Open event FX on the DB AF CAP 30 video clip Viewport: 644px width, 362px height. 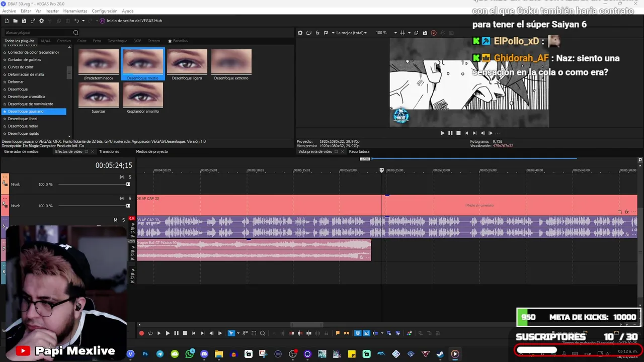(627, 212)
